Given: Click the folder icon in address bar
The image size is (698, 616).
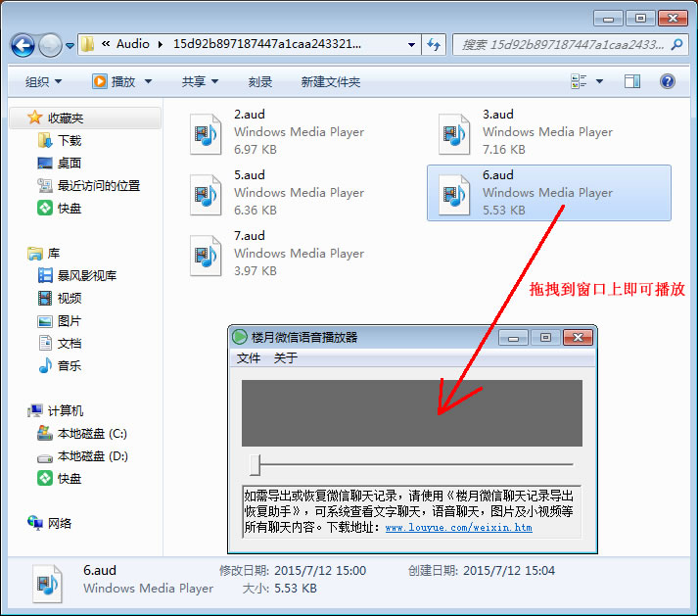Looking at the screenshot, I should [88, 44].
